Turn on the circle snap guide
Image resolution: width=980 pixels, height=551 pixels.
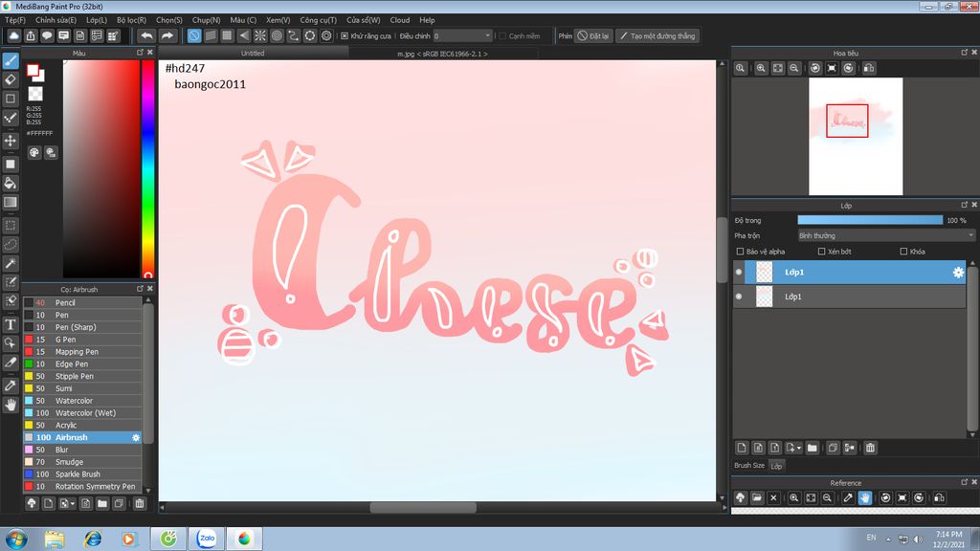click(x=277, y=35)
